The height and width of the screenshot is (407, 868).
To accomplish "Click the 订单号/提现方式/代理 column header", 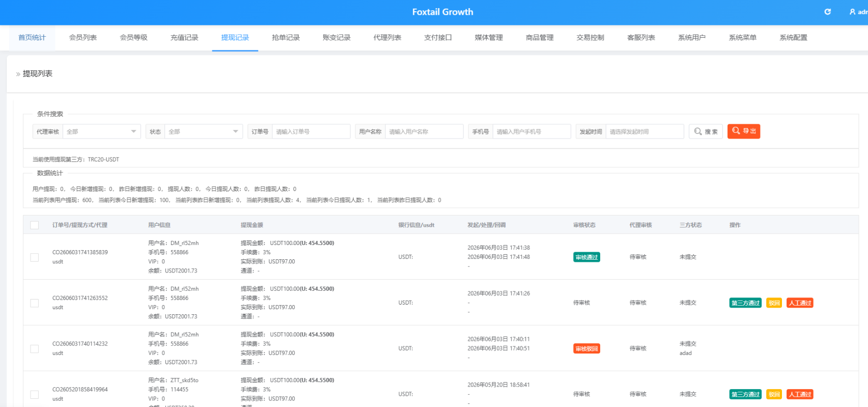I will (x=80, y=225).
